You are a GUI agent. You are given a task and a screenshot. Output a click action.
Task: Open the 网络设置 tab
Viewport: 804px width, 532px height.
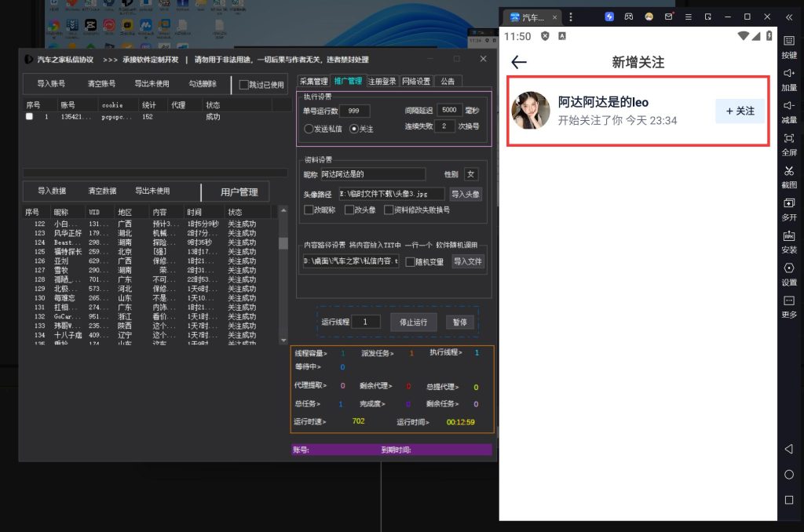click(416, 81)
